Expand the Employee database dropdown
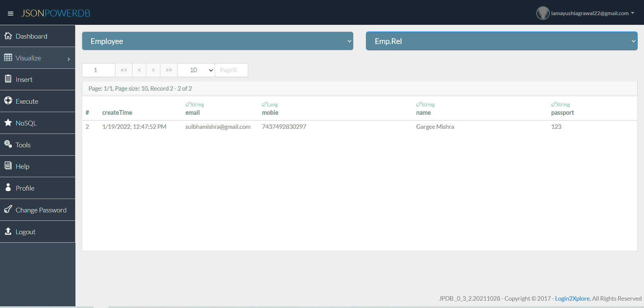Image resolution: width=644 pixels, height=308 pixels. click(217, 41)
